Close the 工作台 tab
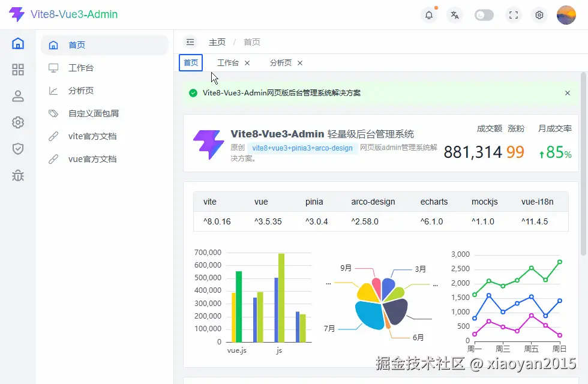588x384 pixels. (247, 63)
